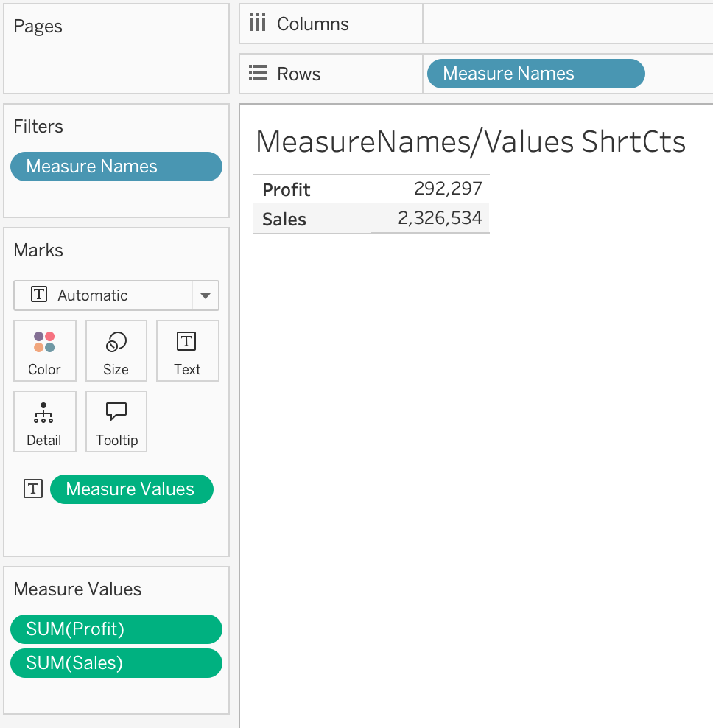Select the Automatic mark type box
Viewport: 713px width, 728px height.
click(x=116, y=295)
